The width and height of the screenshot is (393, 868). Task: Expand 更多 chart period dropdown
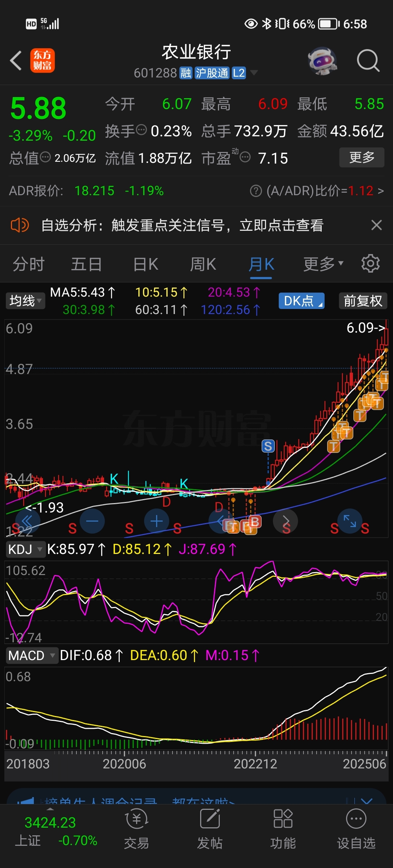(323, 264)
